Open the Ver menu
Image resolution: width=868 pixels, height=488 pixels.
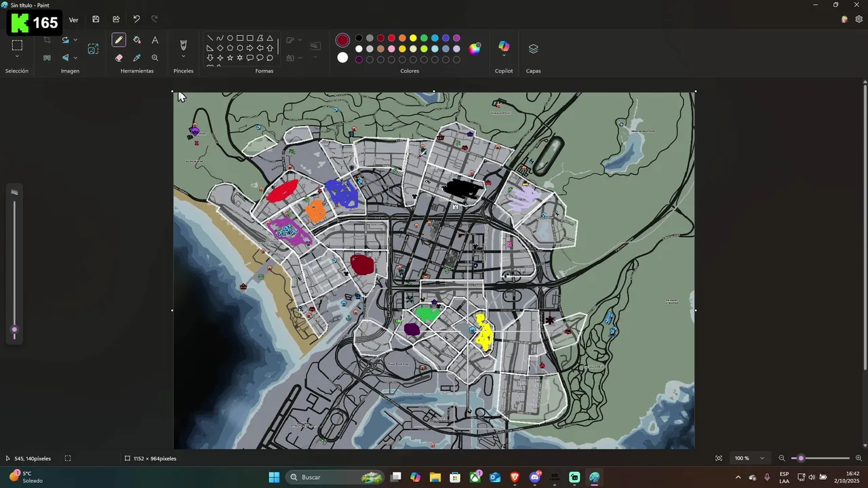coord(73,20)
